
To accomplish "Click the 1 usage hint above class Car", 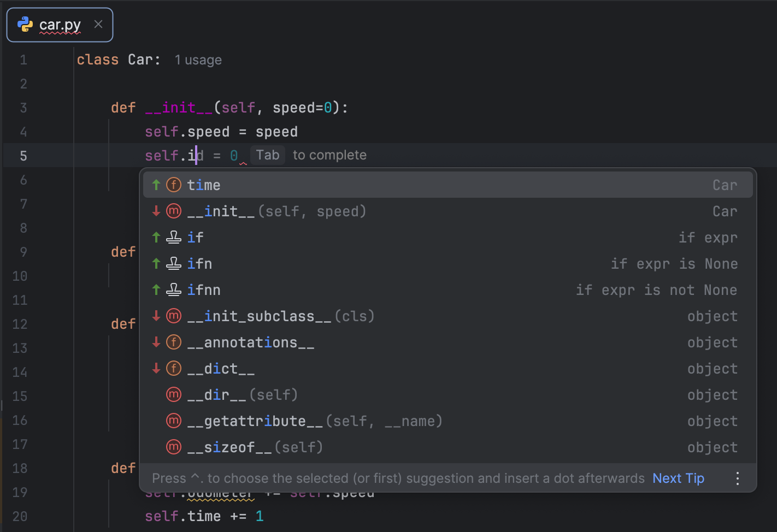I will click(198, 60).
